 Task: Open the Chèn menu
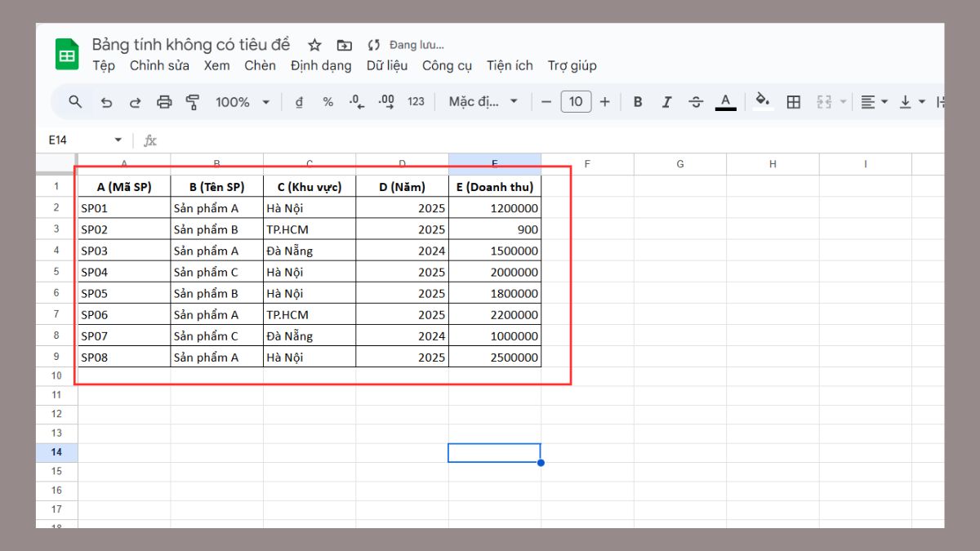tap(260, 65)
